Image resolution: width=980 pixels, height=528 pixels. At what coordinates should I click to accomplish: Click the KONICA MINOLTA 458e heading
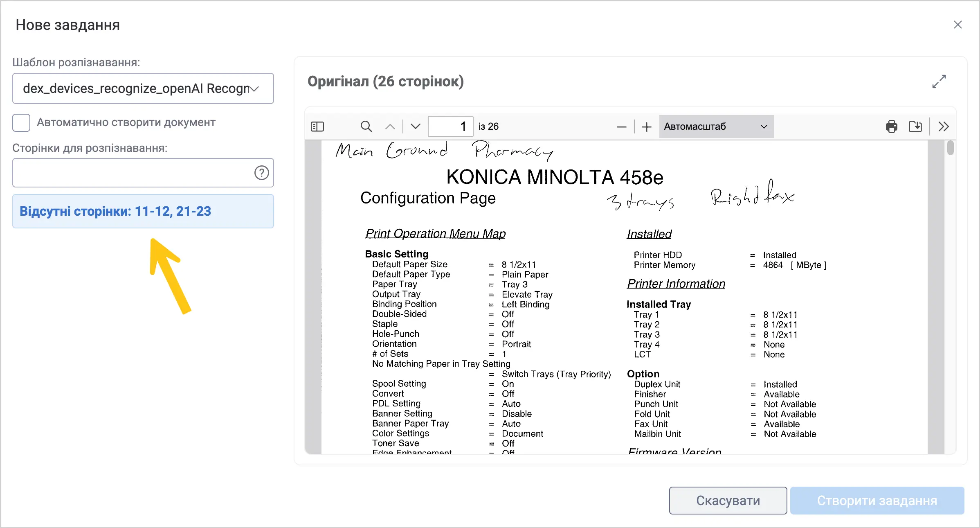(555, 177)
